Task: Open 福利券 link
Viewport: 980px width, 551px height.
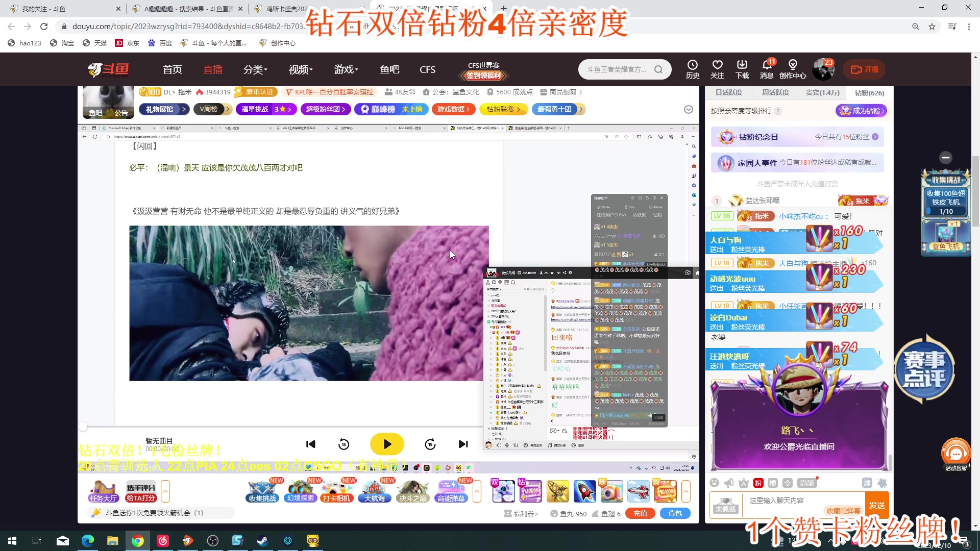Action: [x=521, y=513]
